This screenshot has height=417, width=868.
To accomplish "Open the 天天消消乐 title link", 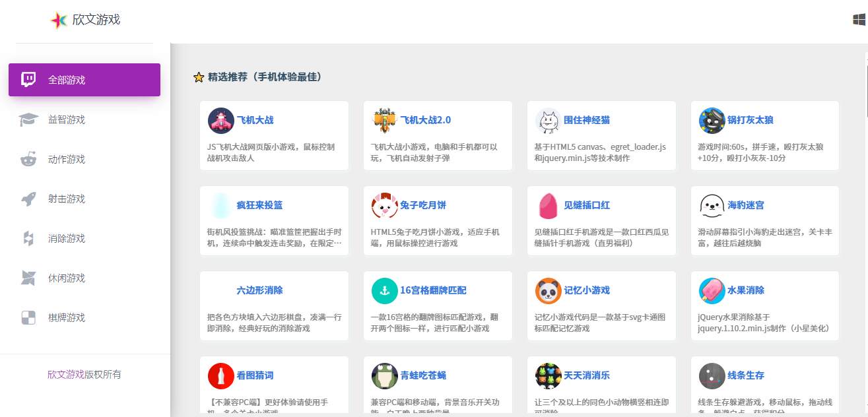I will [587, 375].
